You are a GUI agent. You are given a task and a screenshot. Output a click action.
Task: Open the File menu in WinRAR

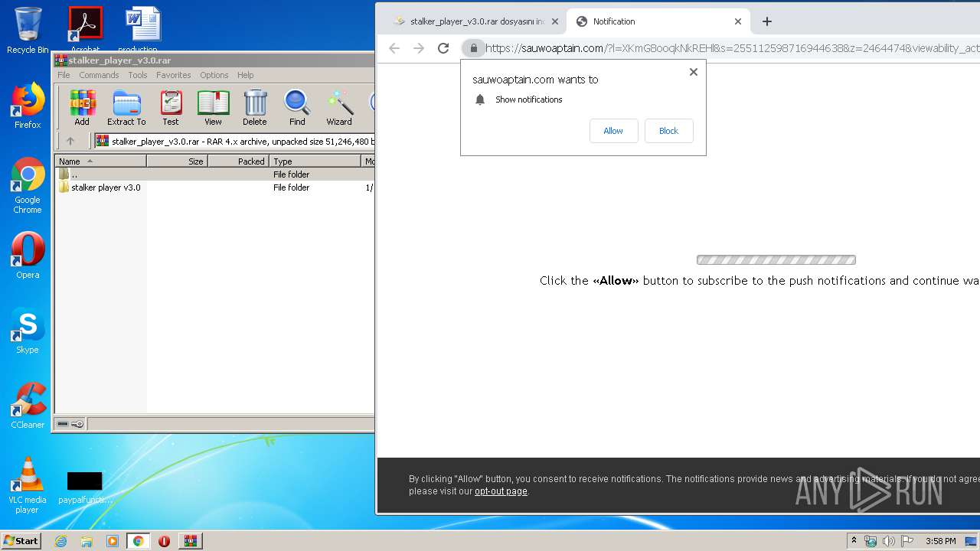point(64,75)
